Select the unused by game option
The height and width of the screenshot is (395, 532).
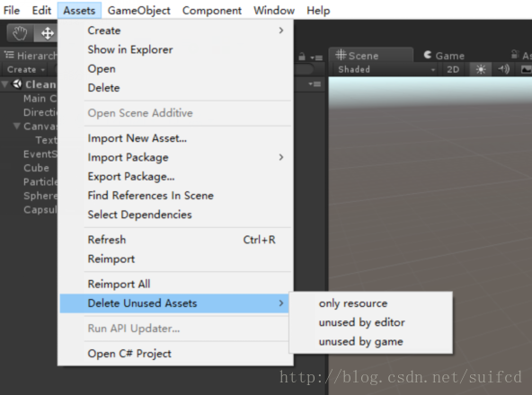click(371, 341)
